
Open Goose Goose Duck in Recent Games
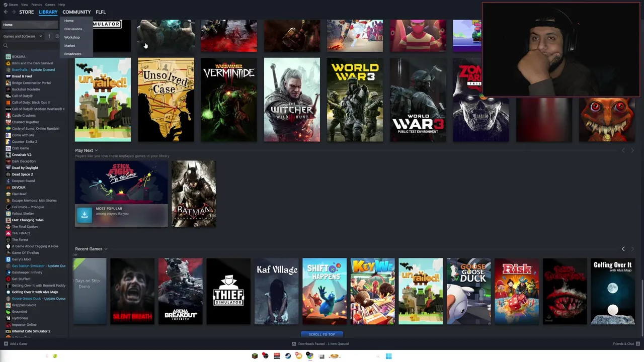point(468,291)
